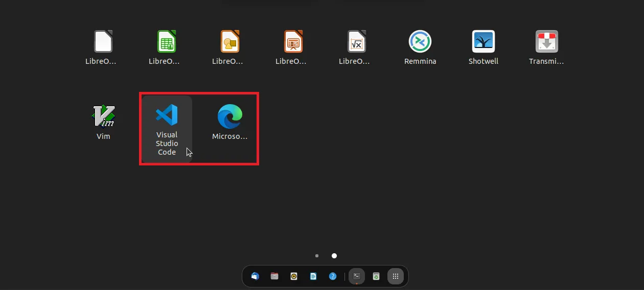Go to first app grid page dot
The height and width of the screenshot is (290, 644).
[317, 255]
